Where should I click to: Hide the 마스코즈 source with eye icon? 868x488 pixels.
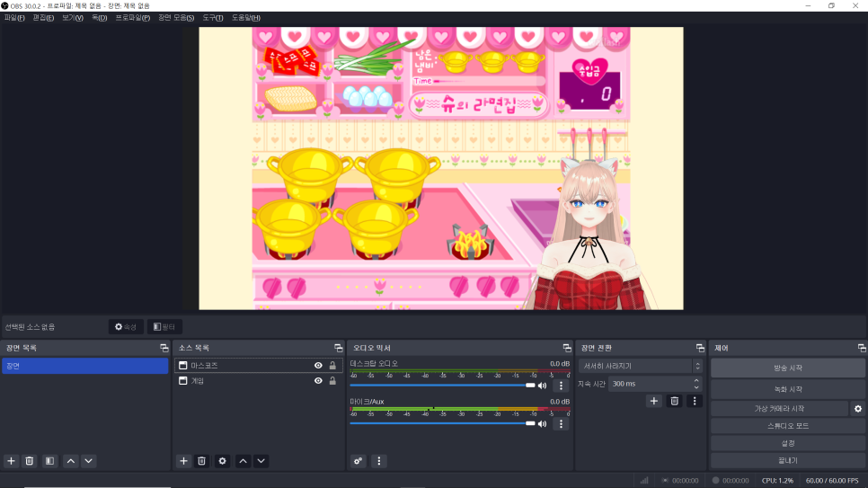318,366
